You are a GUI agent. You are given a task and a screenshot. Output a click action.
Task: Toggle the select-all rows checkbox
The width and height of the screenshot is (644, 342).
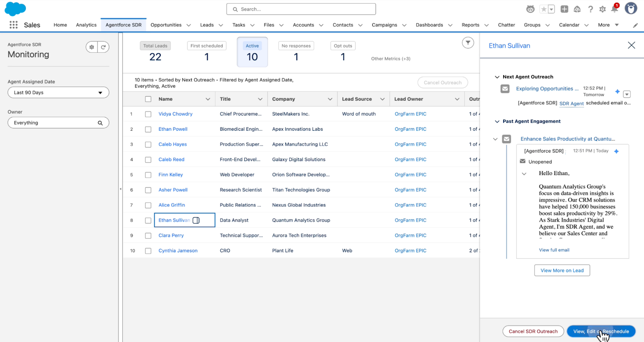(x=148, y=99)
